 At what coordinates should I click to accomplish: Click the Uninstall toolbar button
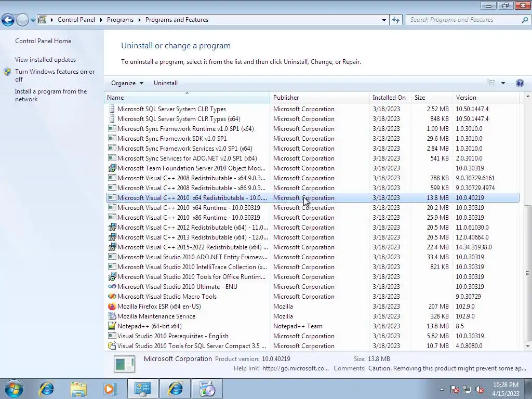166,83
